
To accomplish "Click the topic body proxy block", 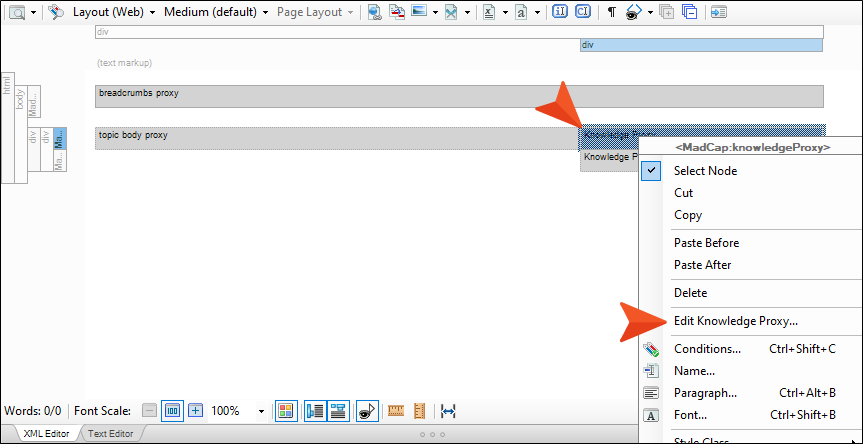I will 337,138.
